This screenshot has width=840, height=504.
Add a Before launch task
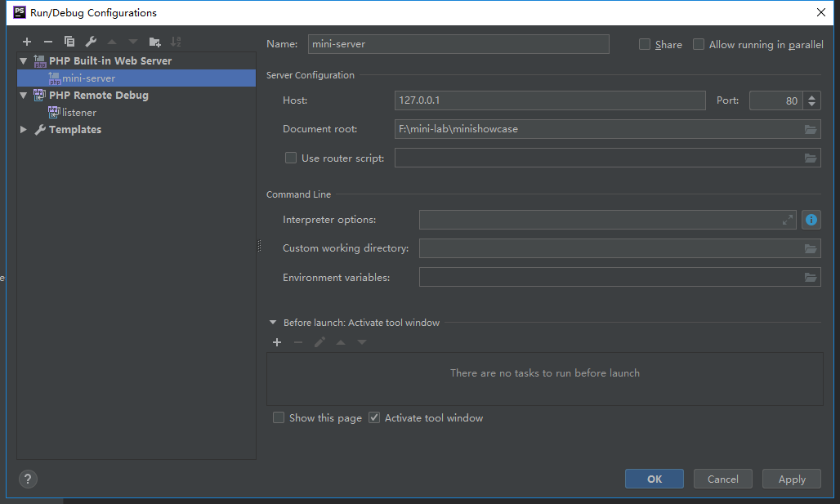point(277,342)
